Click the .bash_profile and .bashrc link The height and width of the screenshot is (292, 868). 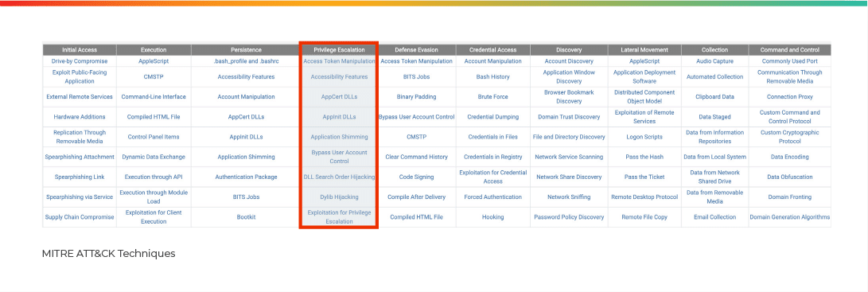pos(247,61)
